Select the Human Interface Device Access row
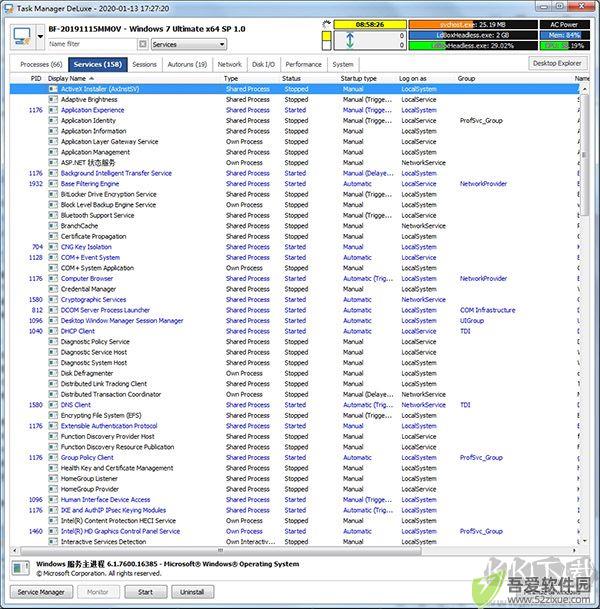Screen dimensions: 600x609 294,500
